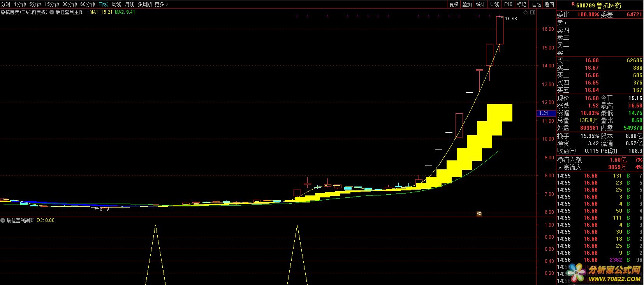Screen dimensions: 644x285
Task: Click the 标记 mark button
Action: tap(521, 4)
